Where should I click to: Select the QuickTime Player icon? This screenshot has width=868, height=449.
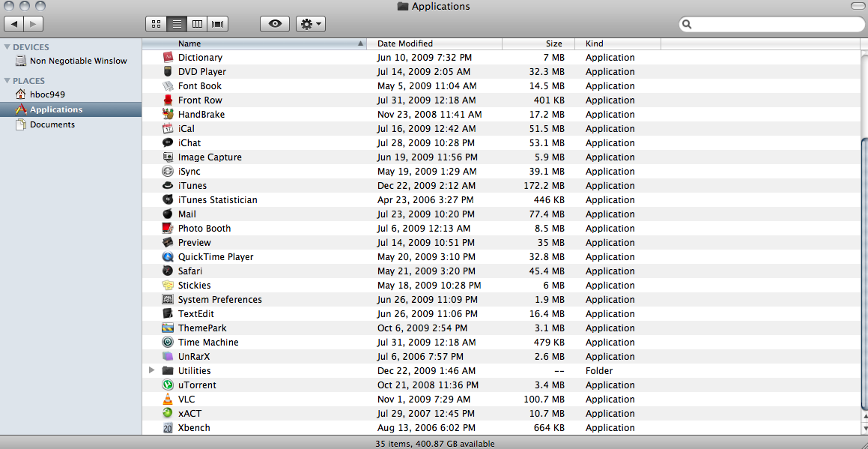[169, 257]
